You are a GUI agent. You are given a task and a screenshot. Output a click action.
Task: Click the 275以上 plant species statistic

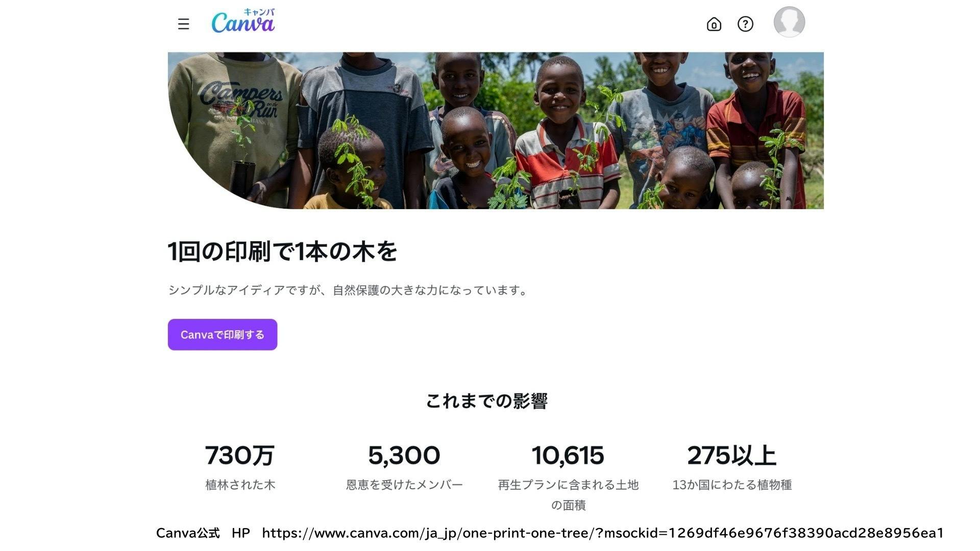coord(732,456)
